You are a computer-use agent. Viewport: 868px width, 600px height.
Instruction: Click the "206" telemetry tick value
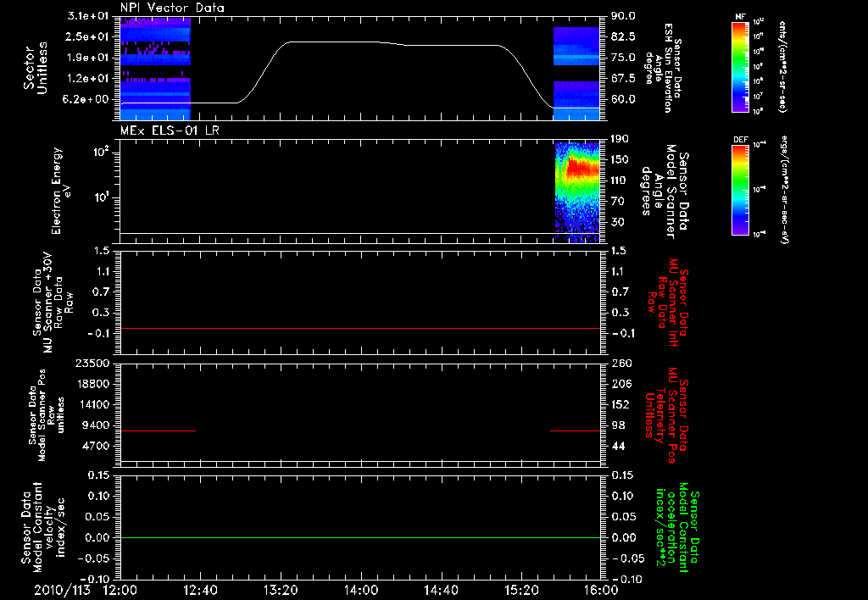621,384
